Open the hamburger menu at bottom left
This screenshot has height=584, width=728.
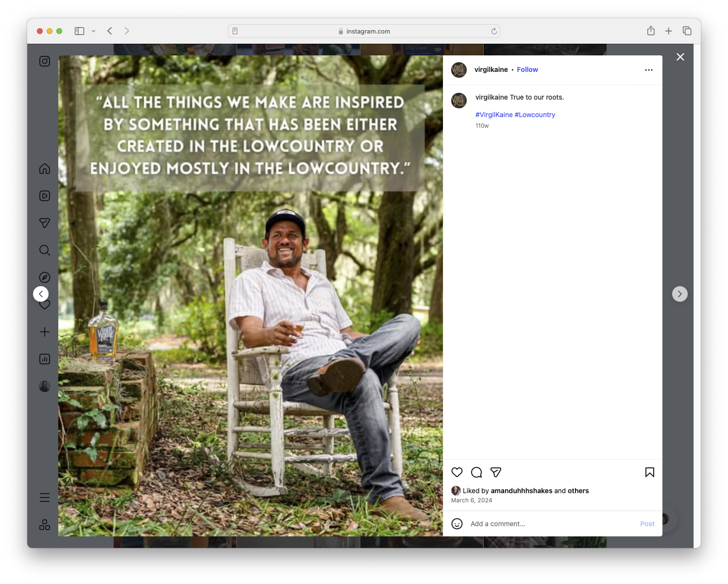click(x=44, y=498)
